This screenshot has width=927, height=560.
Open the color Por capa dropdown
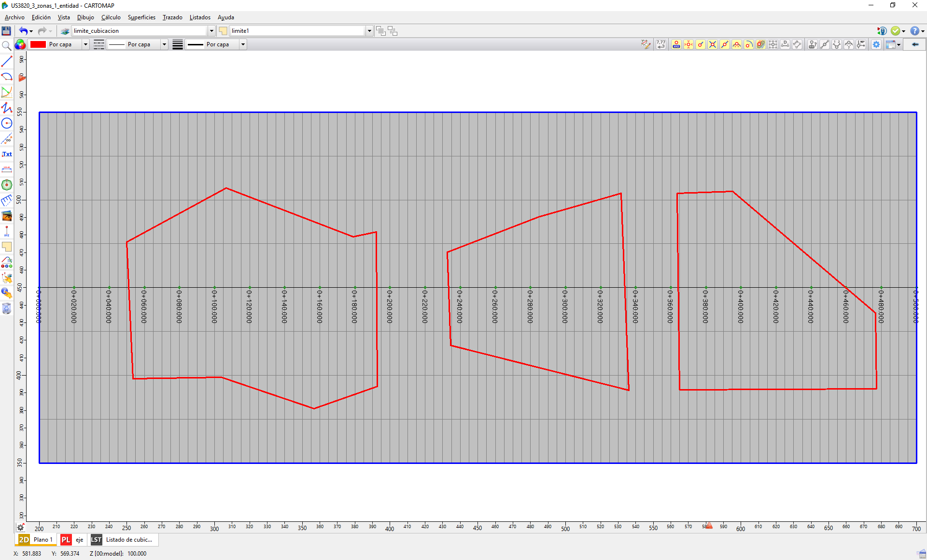(x=85, y=44)
